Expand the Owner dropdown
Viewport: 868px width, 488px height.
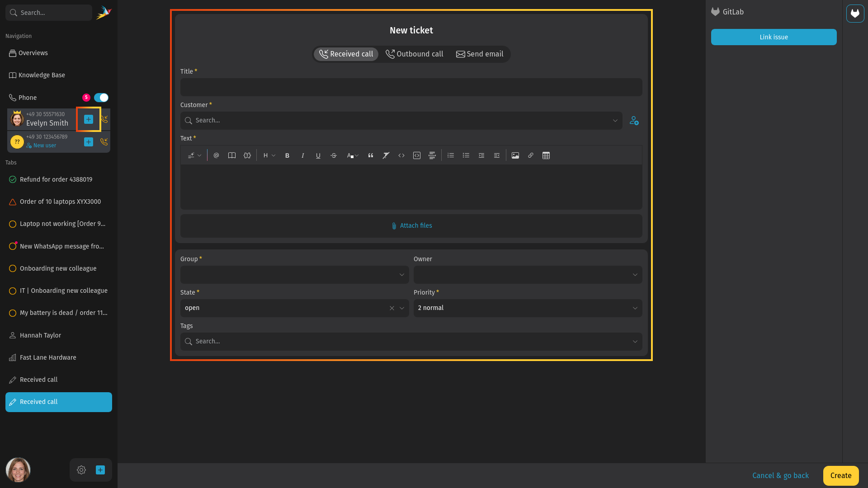coord(528,275)
